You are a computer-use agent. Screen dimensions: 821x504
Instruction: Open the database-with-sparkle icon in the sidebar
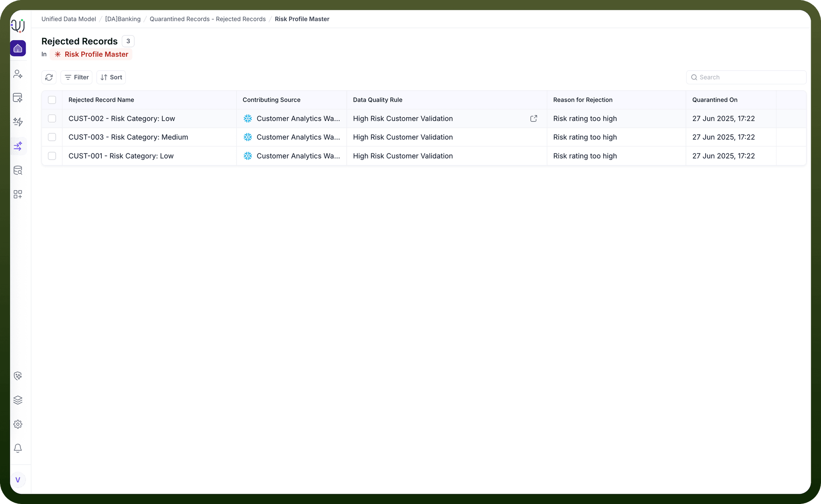click(x=18, y=98)
